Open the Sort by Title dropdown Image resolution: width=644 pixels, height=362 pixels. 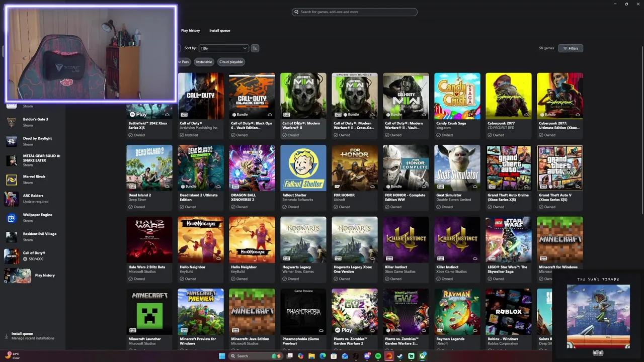point(223,48)
